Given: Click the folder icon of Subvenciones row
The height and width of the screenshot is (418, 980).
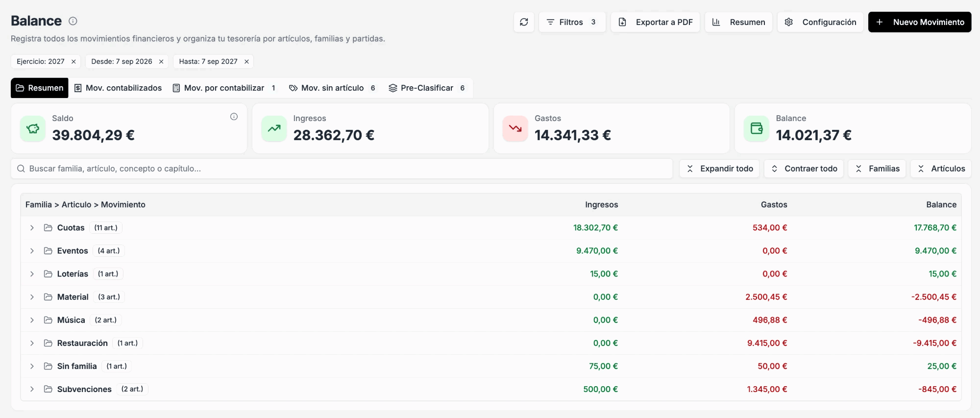Looking at the screenshot, I should tap(48, 389).
